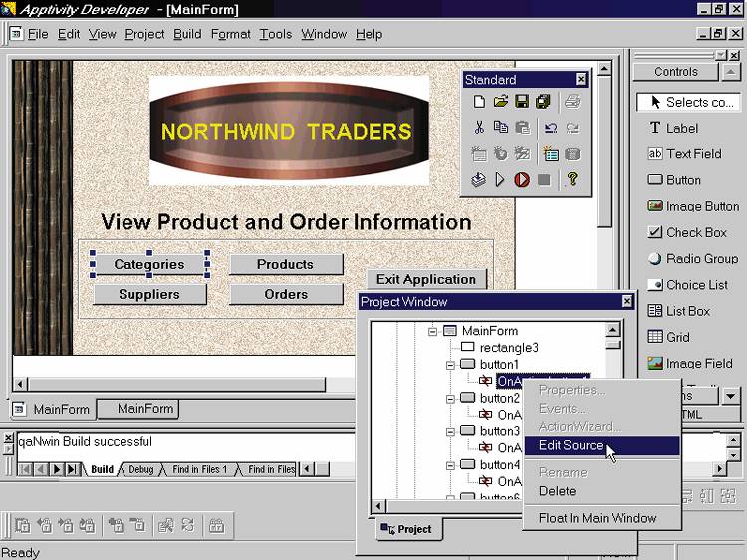Collapse the button1 tree node

click(450, 365)
